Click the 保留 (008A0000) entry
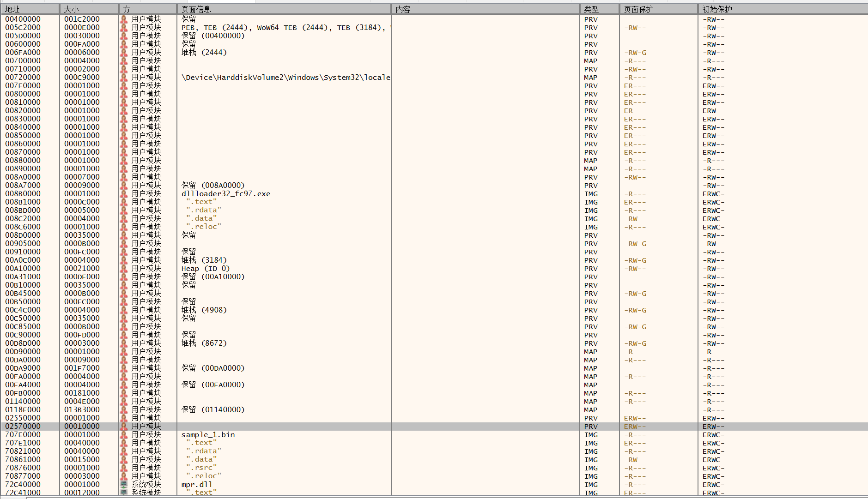Screen dimensions: 868x499 [x=213, y=186]
